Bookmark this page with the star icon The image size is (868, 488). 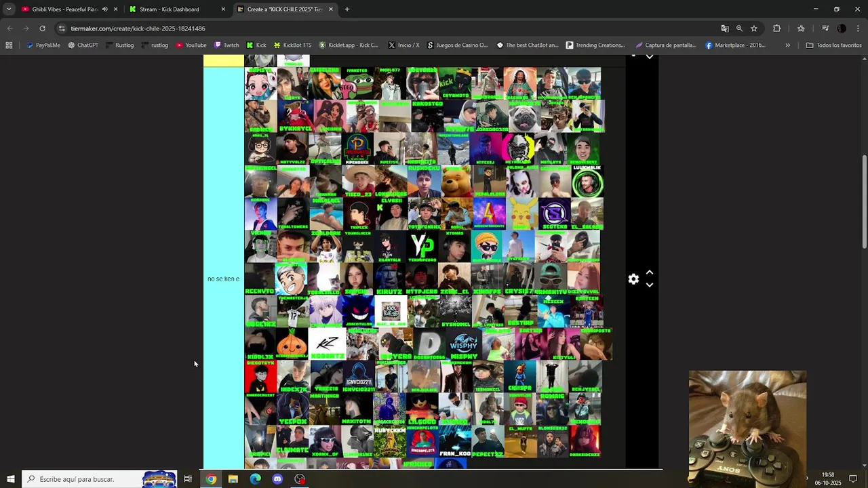click(754, 28)
